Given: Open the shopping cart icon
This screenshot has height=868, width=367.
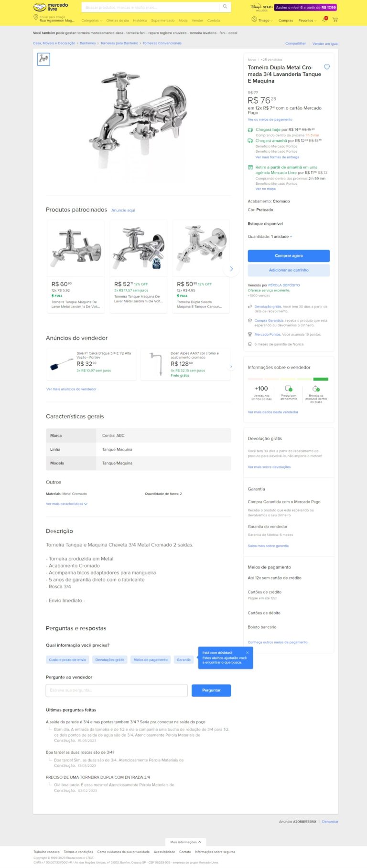Looking at the screenshot, I should click(x=335, y=20).
